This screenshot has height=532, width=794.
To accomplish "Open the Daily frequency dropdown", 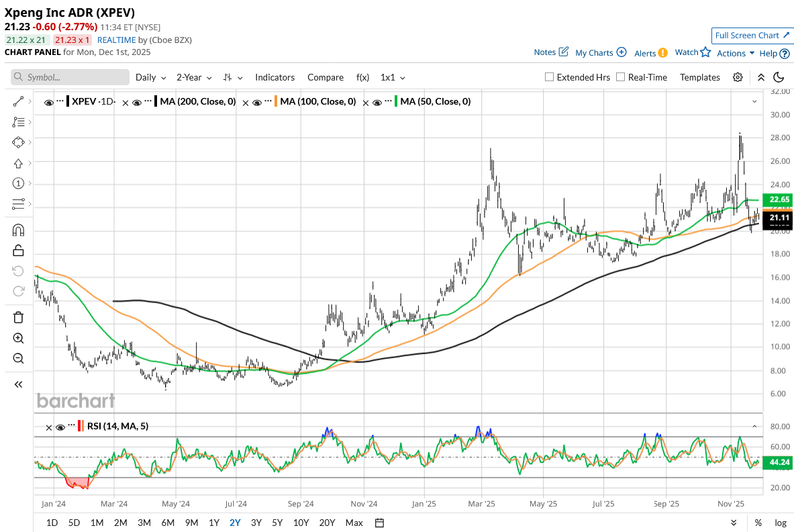I will 150,77.
